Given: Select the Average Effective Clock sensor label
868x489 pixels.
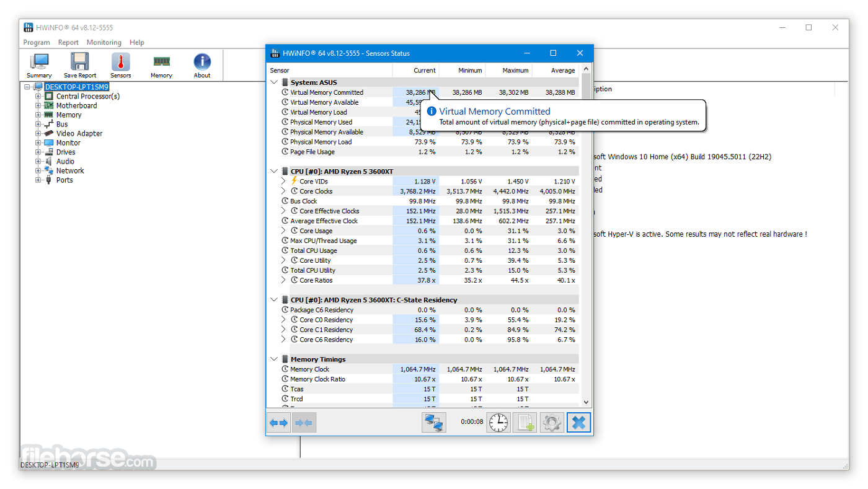Looking at the screenshot, I should [324, 221].
